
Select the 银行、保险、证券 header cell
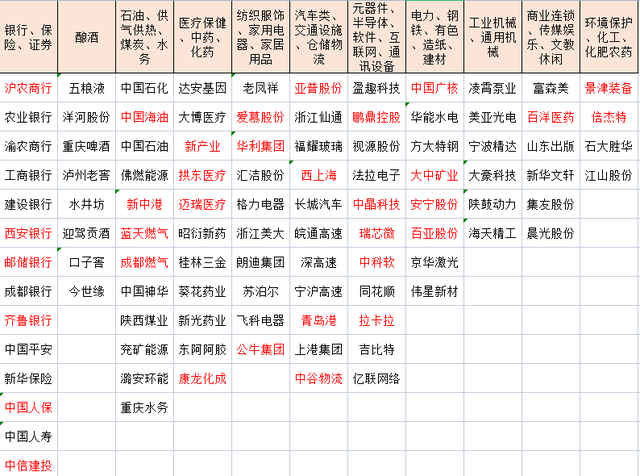[29, 37]
